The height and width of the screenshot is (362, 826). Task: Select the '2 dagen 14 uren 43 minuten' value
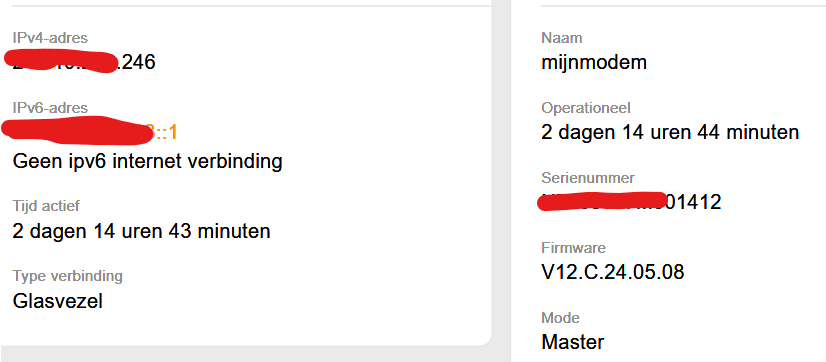(141, 231)
